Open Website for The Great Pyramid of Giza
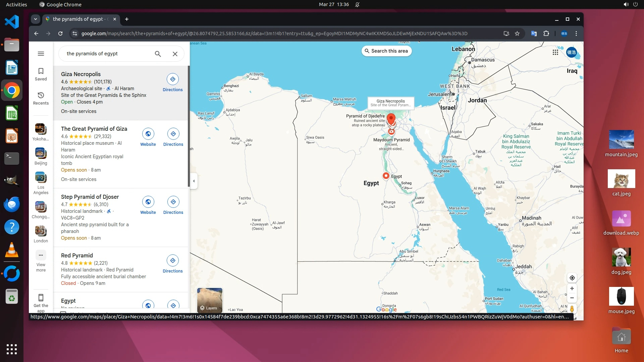 coord(148,134)
